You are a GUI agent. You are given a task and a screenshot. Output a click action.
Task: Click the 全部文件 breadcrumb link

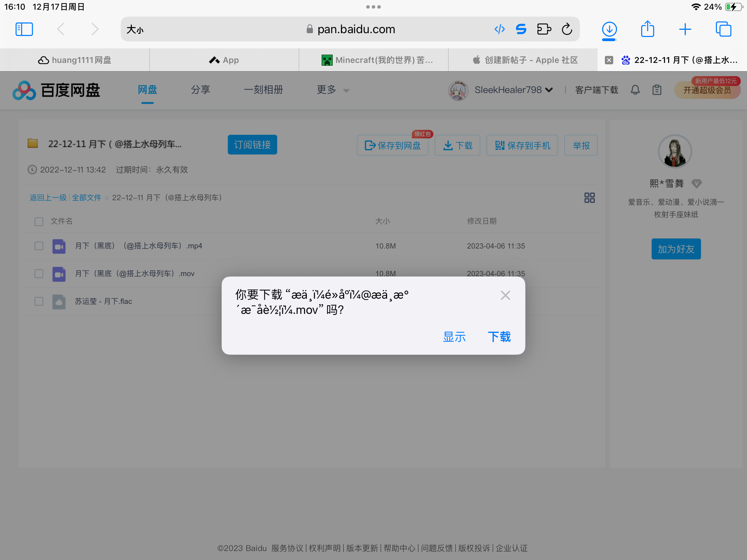pyautogui.click(x=86, y=198)
